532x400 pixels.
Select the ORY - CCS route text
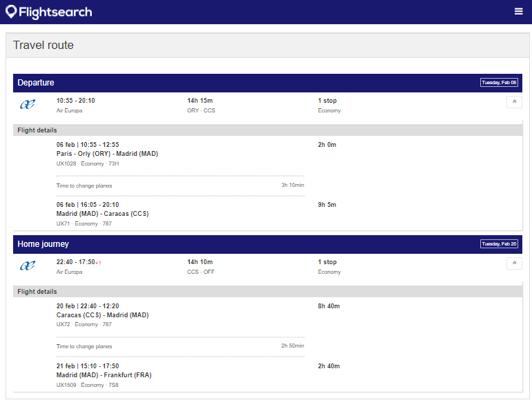click(x=201, y=110)
